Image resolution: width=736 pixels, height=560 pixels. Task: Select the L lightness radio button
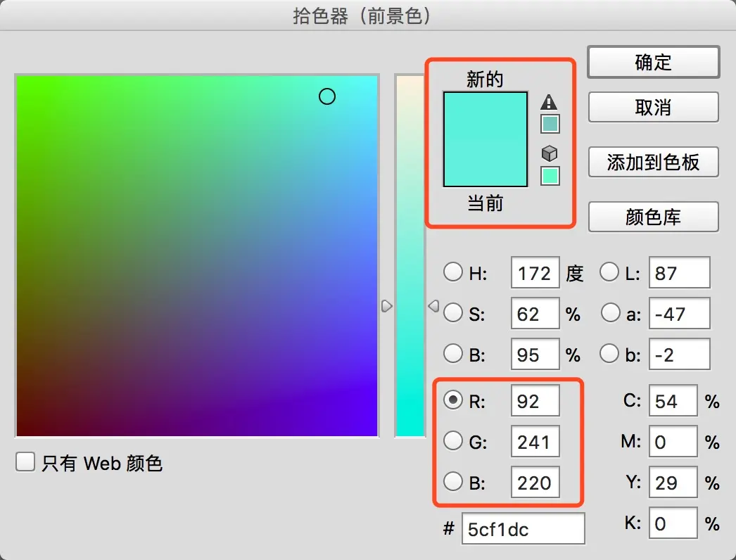click(x=609, y=272)
